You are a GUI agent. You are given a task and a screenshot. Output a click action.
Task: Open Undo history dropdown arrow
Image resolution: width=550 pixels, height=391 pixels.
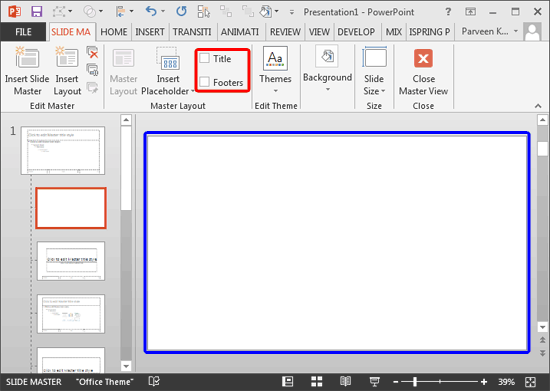point(163,12)
